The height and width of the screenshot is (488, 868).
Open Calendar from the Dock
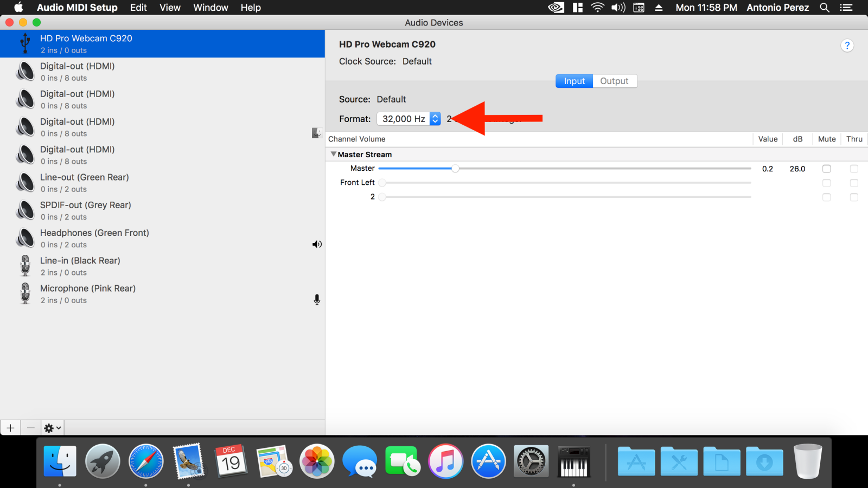pyautogui.click(x=231, y=461)
